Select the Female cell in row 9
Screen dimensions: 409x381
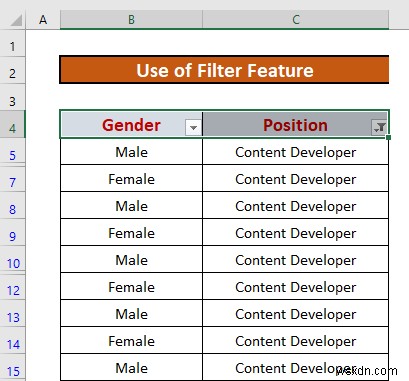(131, 233)
